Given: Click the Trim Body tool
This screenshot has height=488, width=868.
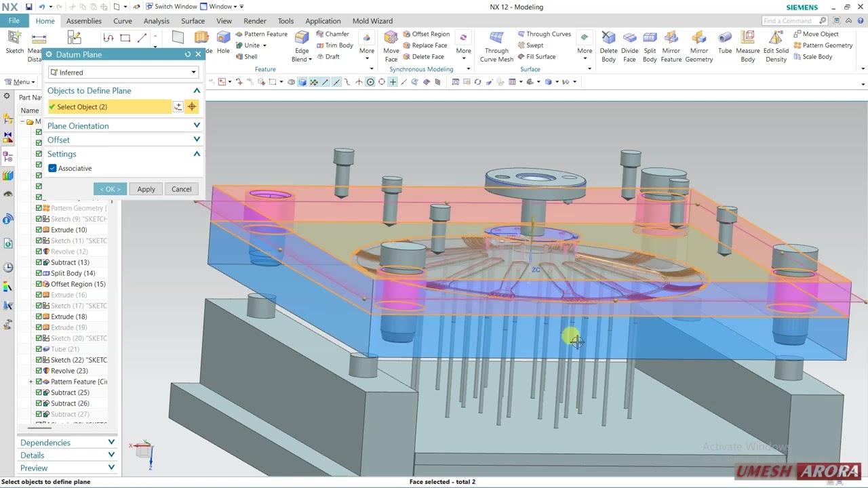Looking at the screenshot, I should coord(333,45).
